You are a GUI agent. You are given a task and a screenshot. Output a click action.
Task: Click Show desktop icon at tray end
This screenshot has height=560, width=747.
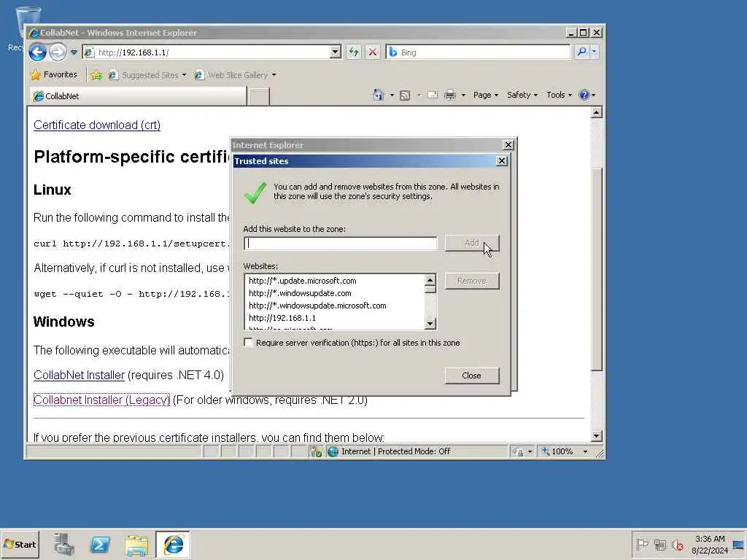tap(739, 545)
